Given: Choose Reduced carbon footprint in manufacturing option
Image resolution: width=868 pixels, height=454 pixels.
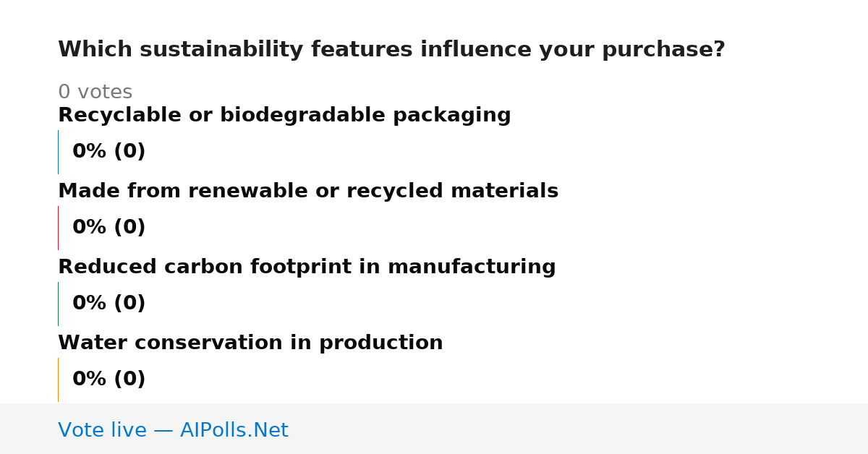Looking at the screenshot, I should (307, 267).
